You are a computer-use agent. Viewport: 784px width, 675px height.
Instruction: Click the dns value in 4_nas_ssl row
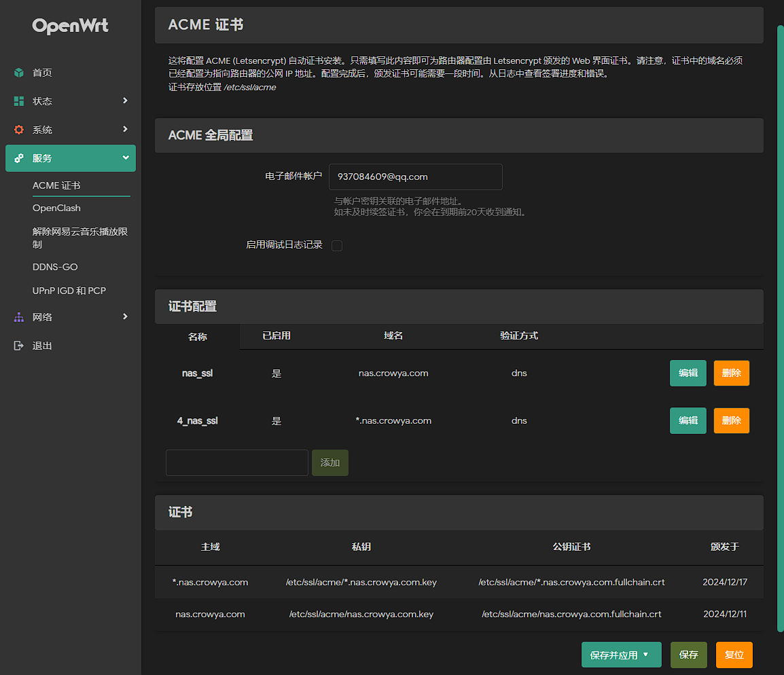click(x=519, y=421)
